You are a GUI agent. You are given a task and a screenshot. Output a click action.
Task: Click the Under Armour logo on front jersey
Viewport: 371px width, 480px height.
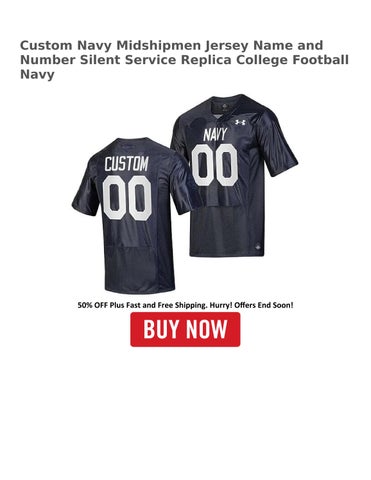point(240,122)
